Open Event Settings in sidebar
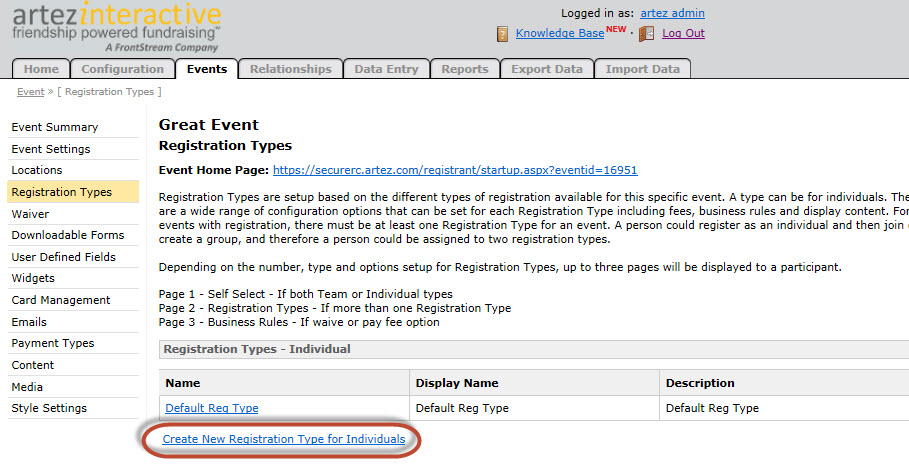 (73, 149)
